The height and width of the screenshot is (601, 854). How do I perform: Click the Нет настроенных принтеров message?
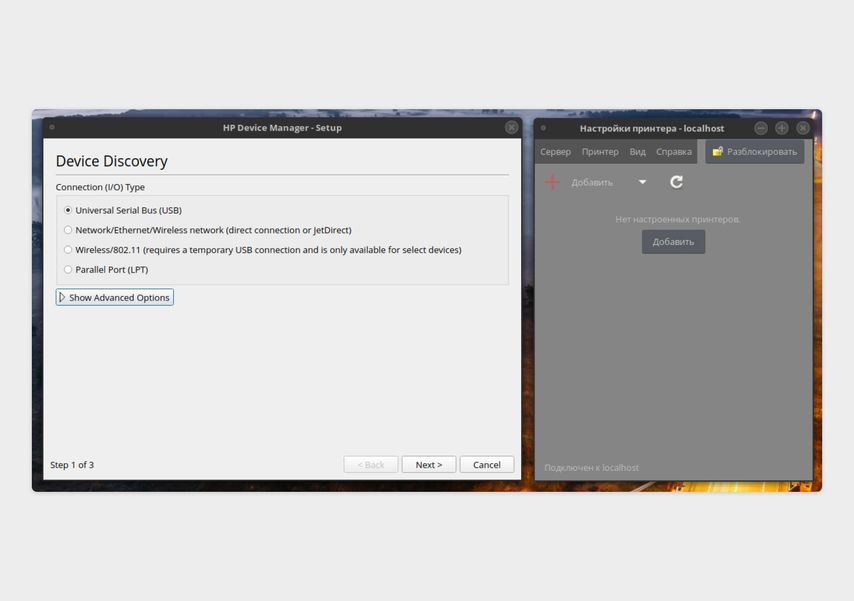click(678, 219)
